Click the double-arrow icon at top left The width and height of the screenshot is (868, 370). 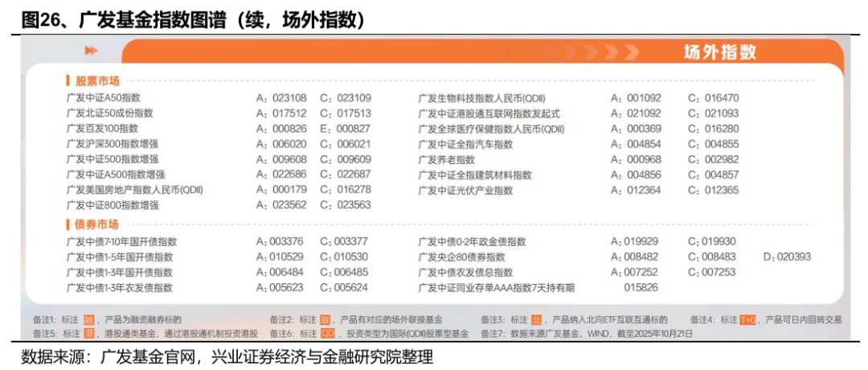[92, 51]
